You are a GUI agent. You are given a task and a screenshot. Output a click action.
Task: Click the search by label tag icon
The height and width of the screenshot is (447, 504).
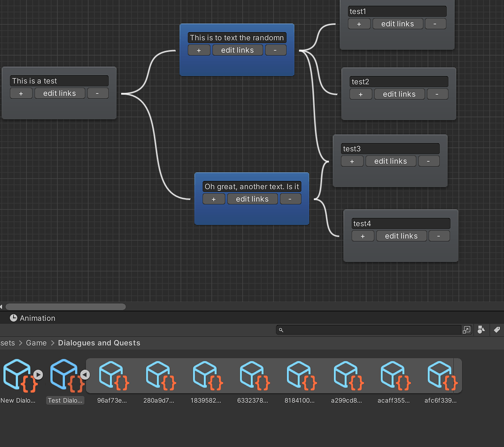[497, 330]
